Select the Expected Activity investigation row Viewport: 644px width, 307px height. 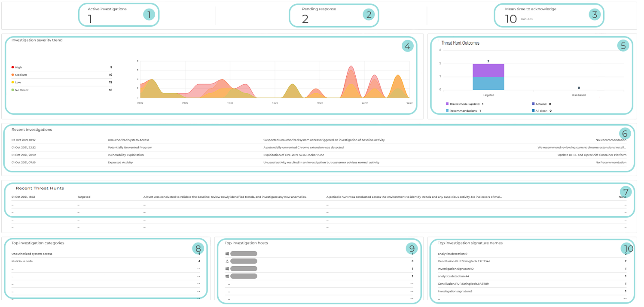click(x=120, y=163)
